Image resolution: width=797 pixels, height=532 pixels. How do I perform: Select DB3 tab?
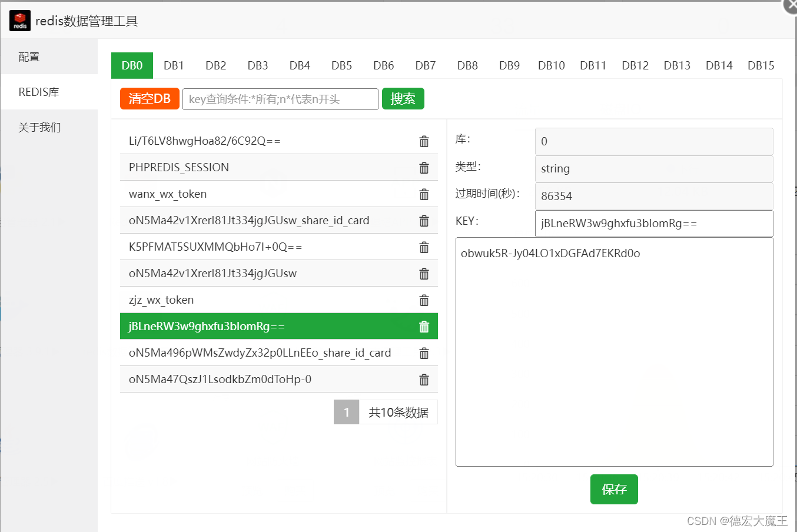(258, 65)
